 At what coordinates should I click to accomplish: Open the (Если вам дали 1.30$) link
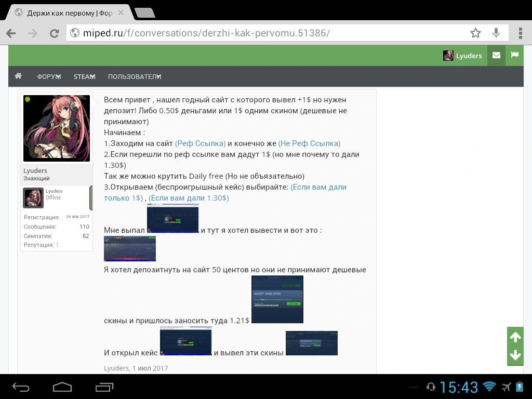pos(189,198)
